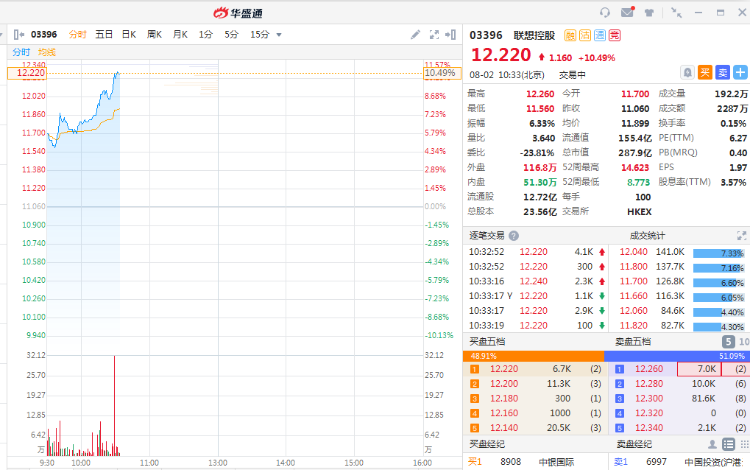Expand the trade statistics panel to fullscreen
The width and height of the screenshot is (750, 470).
pyautogui.click(x=741, y=236)
